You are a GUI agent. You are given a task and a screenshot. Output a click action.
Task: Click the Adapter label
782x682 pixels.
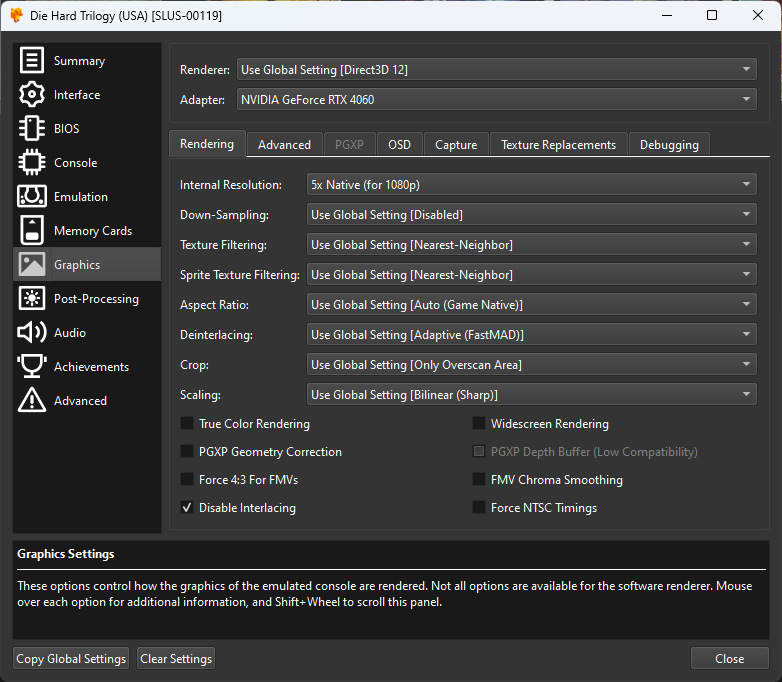202,99
